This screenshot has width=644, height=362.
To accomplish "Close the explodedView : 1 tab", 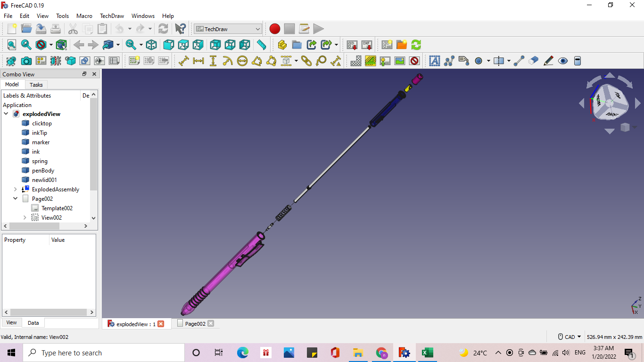I will pyautogui.click(x=161, y=324).
